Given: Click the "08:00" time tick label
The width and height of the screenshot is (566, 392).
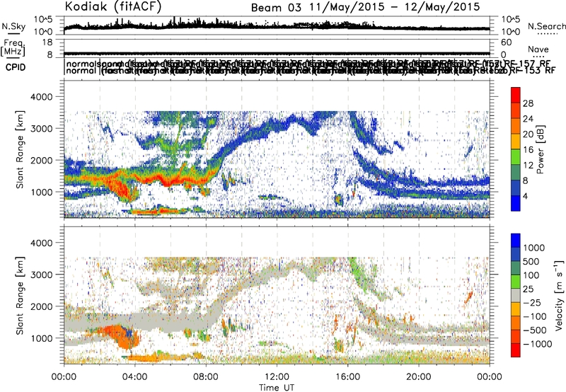Looking at the screenshot, I should pos(206,377).
